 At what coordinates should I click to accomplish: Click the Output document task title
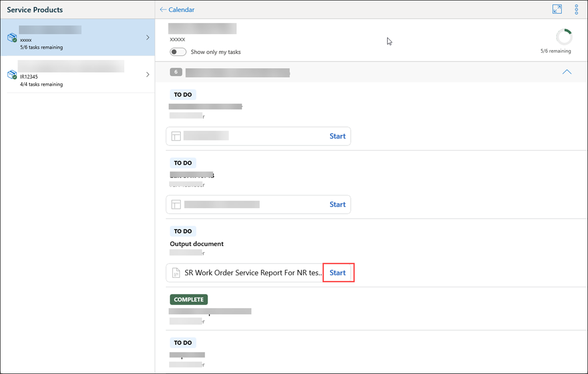point(197,244)
